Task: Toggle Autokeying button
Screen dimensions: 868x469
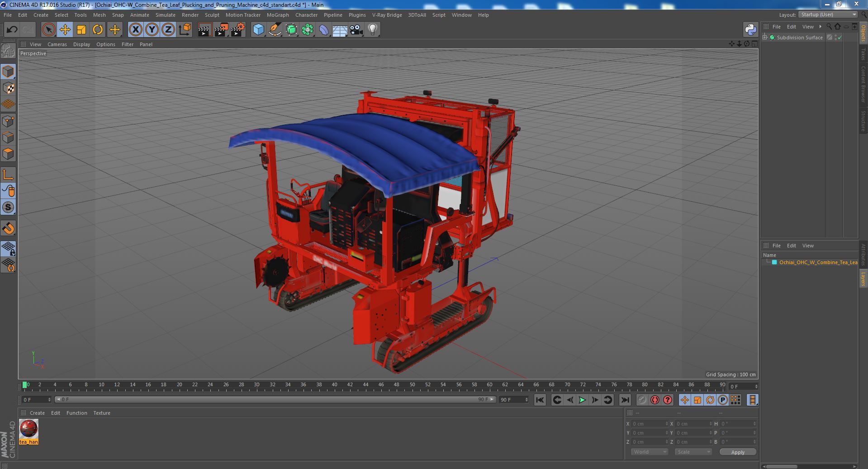Action: [655, 400]
